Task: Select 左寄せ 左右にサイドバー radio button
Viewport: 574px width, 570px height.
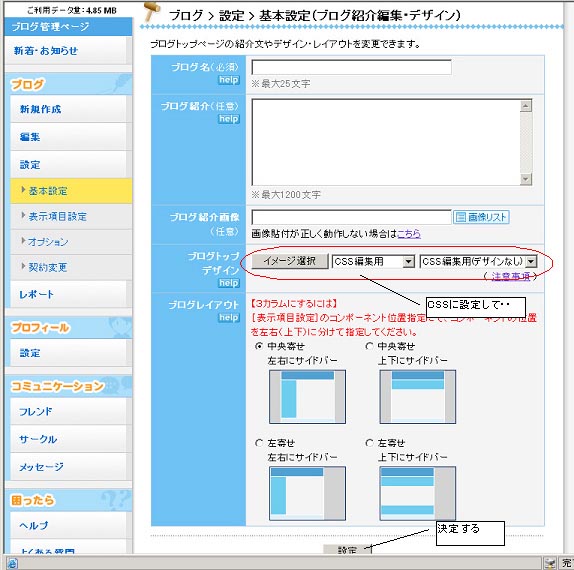Action: click(259, 443)
